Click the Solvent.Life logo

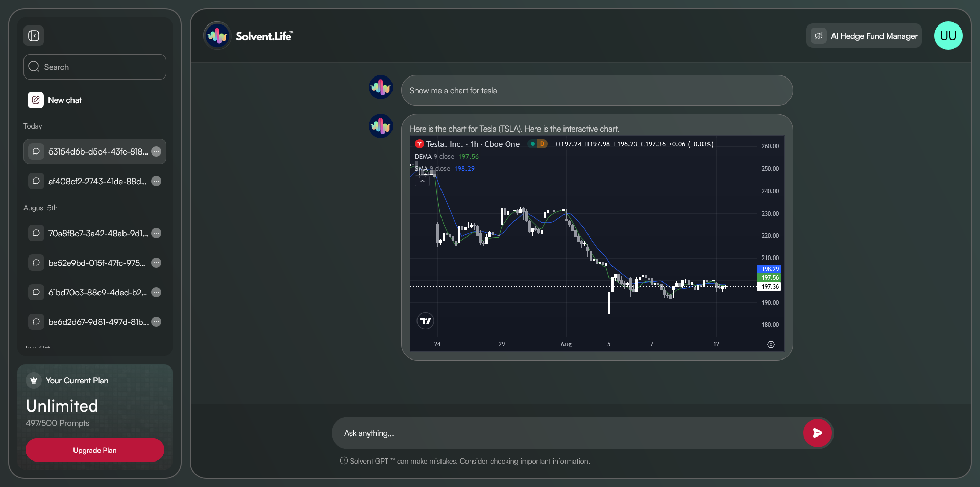(x=249, y=36)
